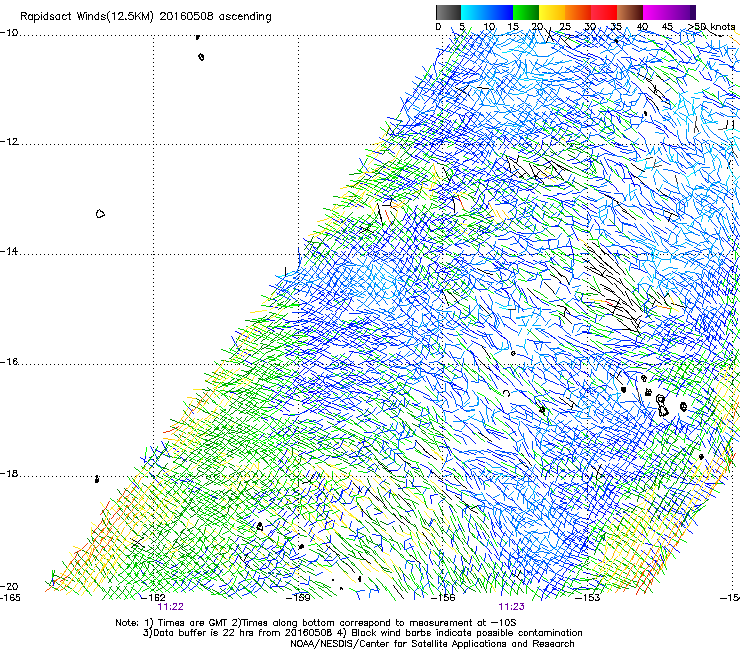Click the "-159" longitude axis label
740x650 pixels.
298,598
